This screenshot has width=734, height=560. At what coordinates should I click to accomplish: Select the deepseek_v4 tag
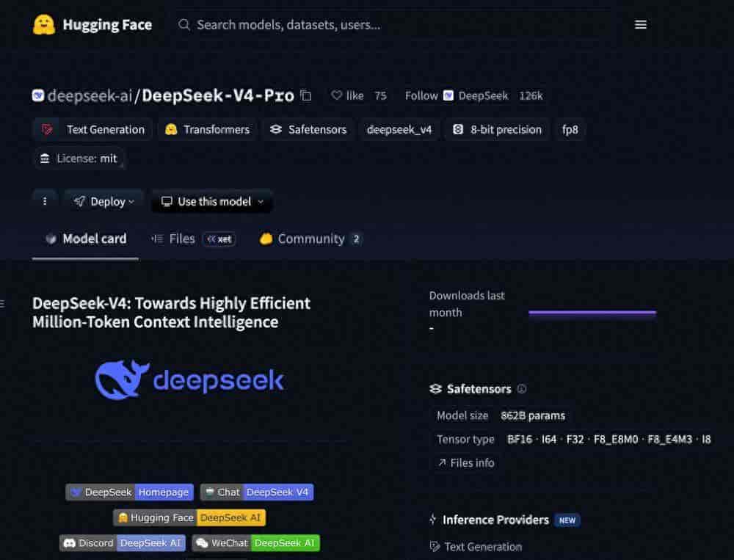click(x=399, y=130)
